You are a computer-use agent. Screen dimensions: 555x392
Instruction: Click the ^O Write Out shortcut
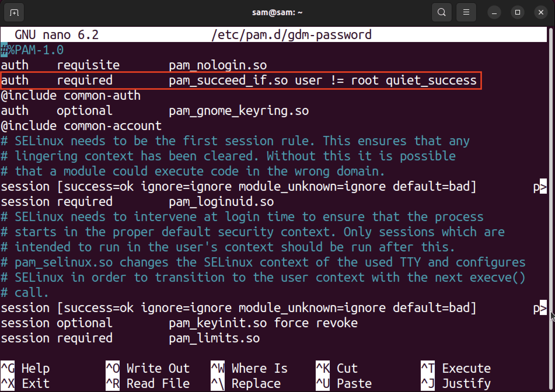point(148,368)
